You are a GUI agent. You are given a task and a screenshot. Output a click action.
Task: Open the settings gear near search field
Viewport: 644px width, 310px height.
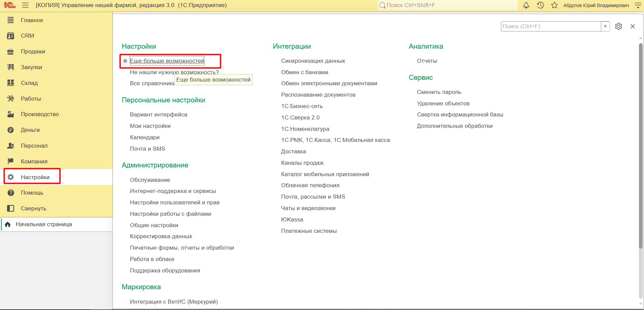[x=618, y=26]
